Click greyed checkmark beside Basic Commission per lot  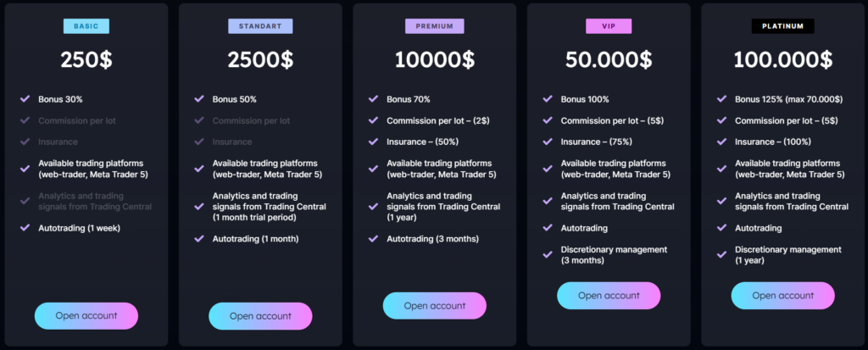[25, 120]
